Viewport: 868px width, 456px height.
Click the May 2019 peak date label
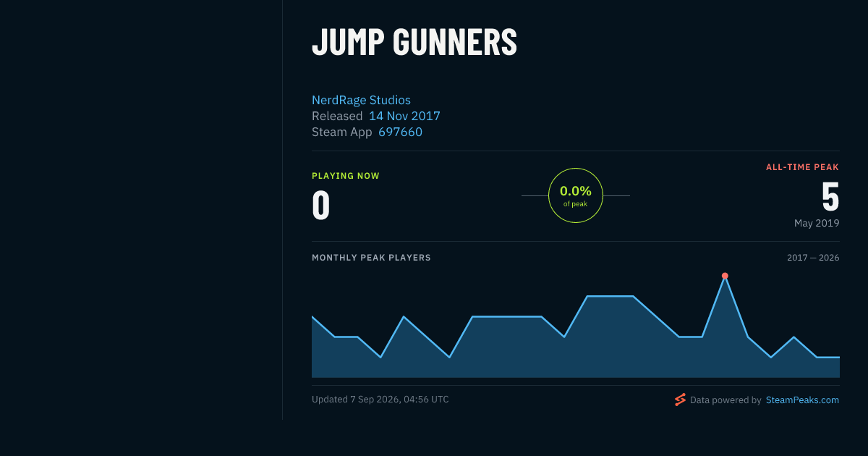tap(817, 223)
